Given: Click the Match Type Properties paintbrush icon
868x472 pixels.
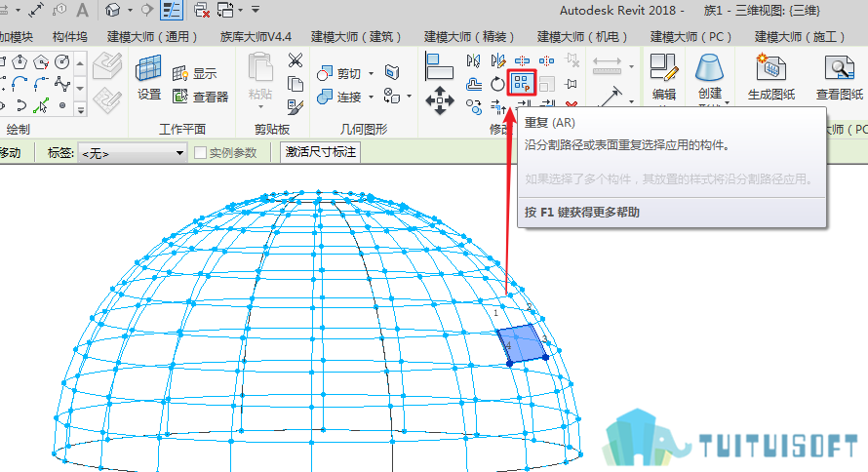Looking at the screenshot, I should tap(296, 107).
